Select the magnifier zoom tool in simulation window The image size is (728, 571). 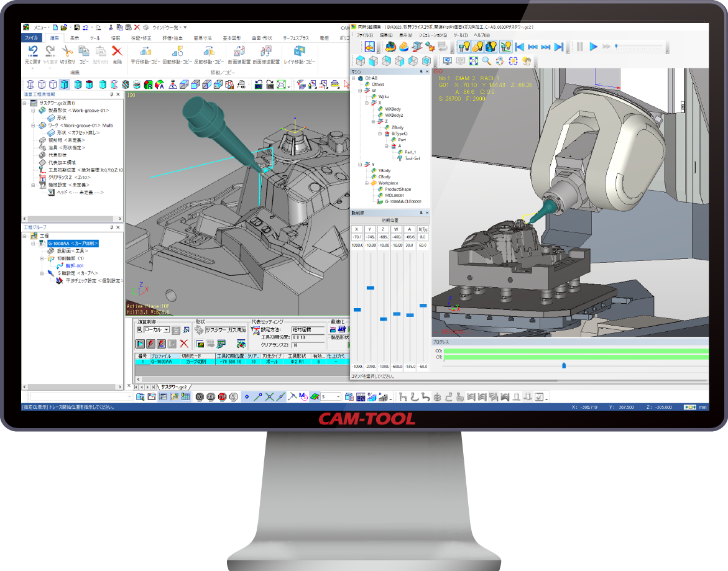coord(486,60)
